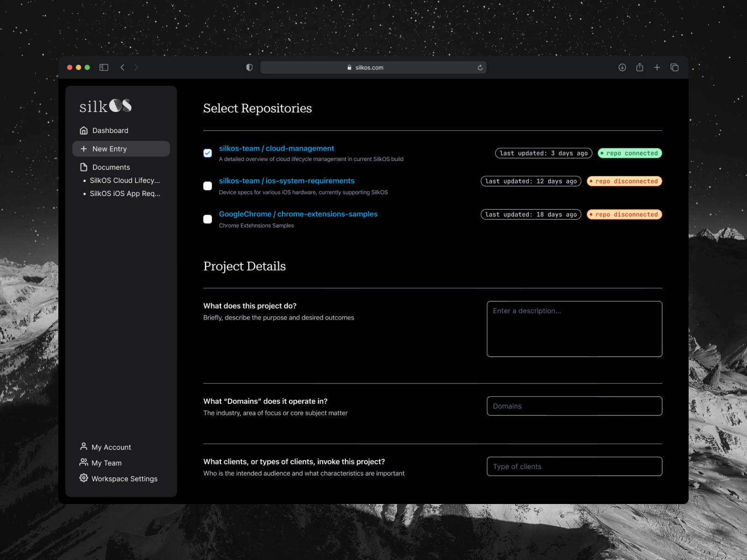Go back using the browser back arrow
Viewport: 747px width, 560px height.
tap(122, 68)
